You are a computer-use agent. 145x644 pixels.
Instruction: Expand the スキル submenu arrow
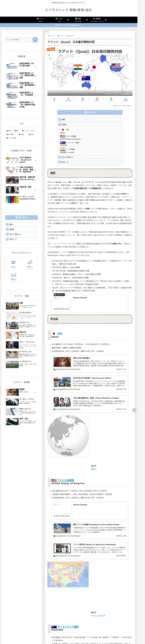(x=68, y=20)
